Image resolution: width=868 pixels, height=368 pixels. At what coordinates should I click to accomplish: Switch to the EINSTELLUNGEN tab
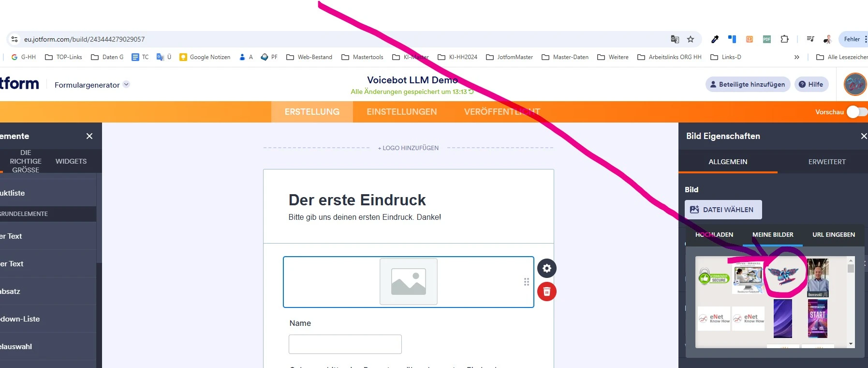click(x=401, y=112)
